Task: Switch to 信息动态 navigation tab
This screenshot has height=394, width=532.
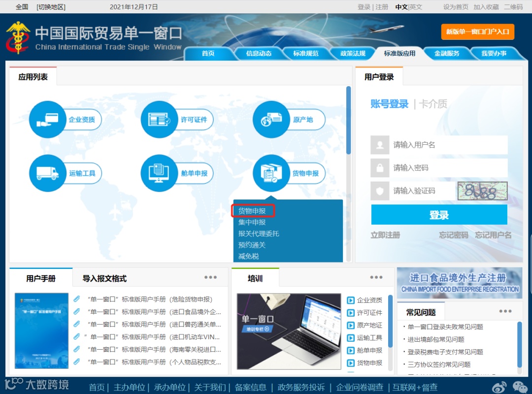Action: click(259, 53)
